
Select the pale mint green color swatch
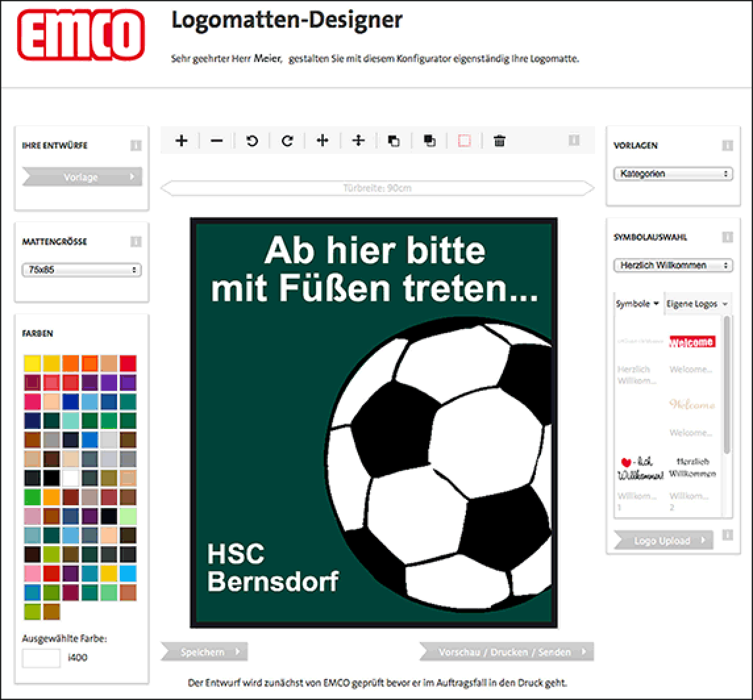pos(128,516)
